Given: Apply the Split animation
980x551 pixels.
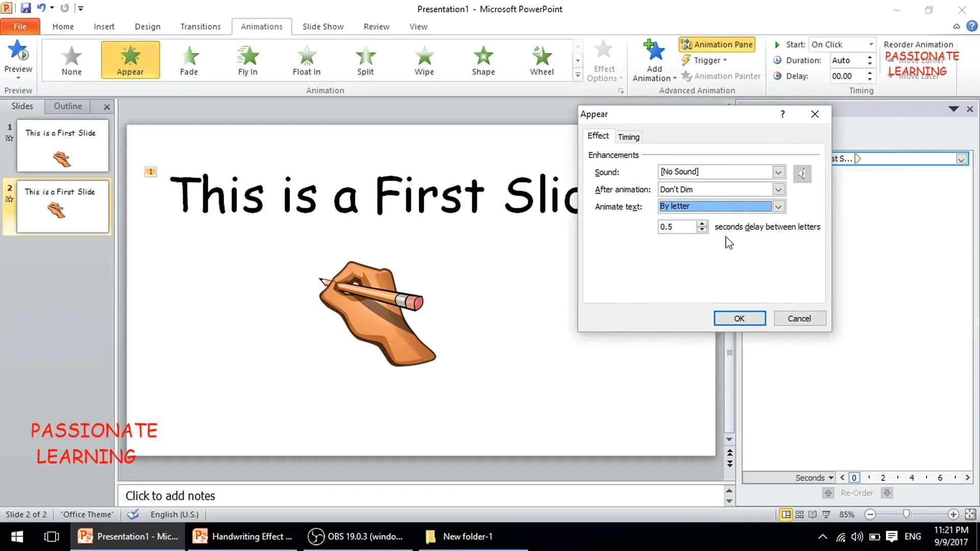Looking at the screenshot, I should pyautogui.click(x=365, y=60).
